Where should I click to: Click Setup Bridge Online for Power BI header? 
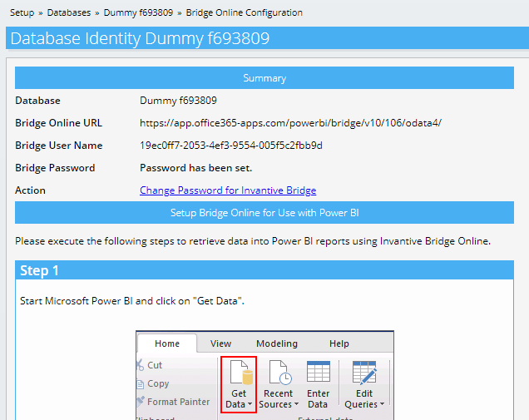pyautogui.click(x=264, y=213)
